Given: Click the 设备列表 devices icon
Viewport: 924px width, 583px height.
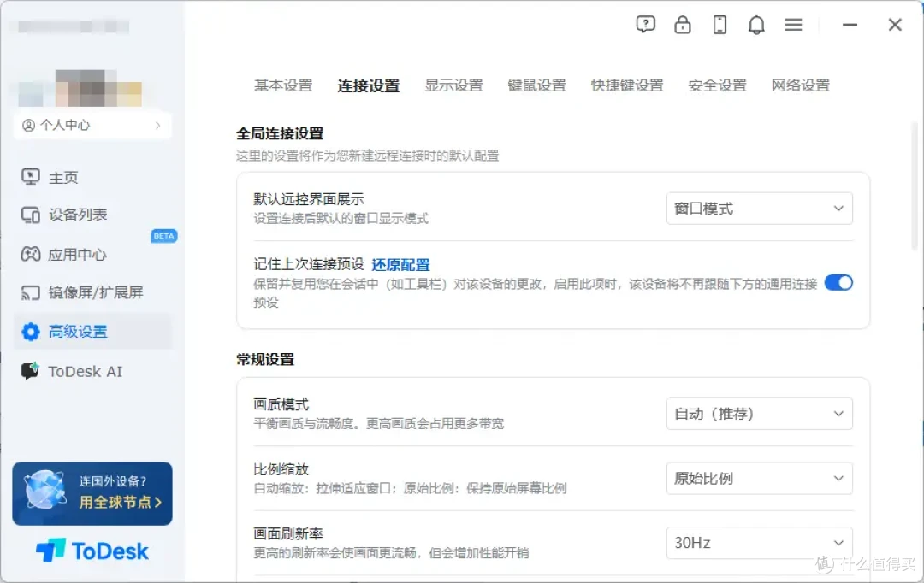Looking at the screenshot, I should (31, 215).
